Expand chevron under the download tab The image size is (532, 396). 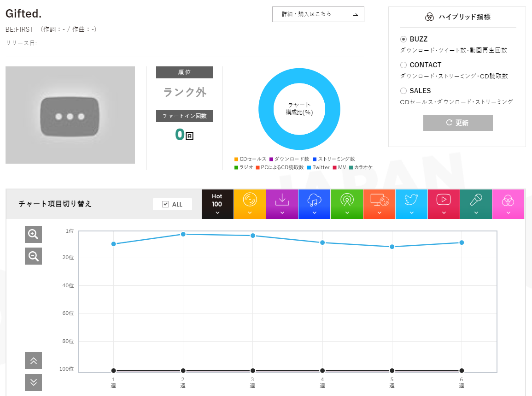click(x=282, y=213)
